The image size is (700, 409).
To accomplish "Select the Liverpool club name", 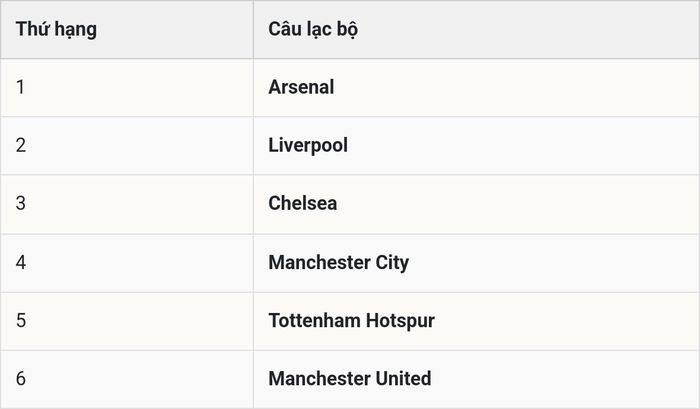I will point(308,146).
